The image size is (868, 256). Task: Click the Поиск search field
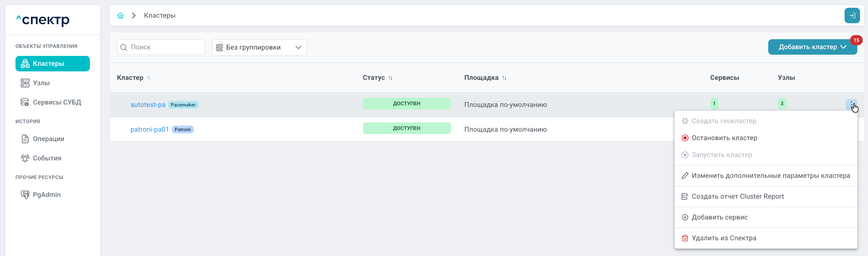(161, 47)
